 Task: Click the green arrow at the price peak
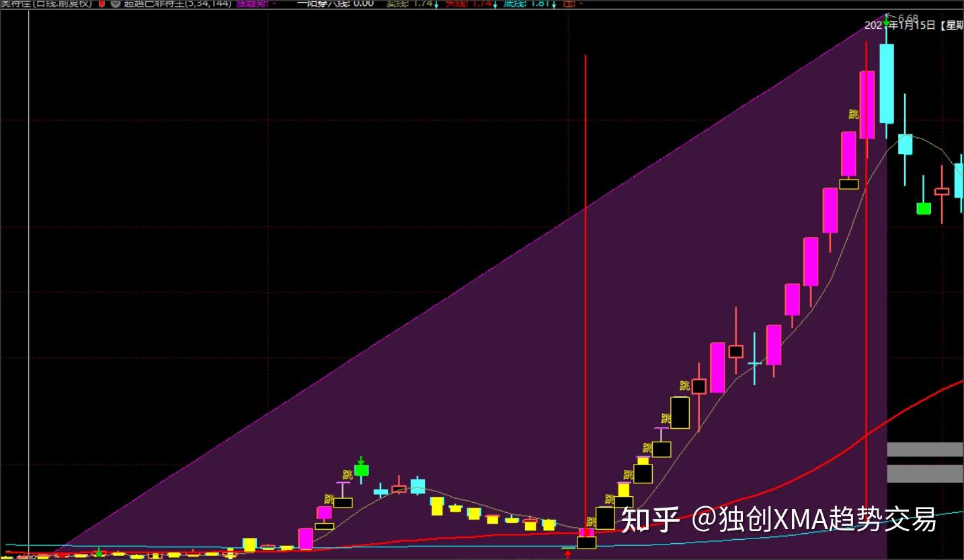point(886,22)
